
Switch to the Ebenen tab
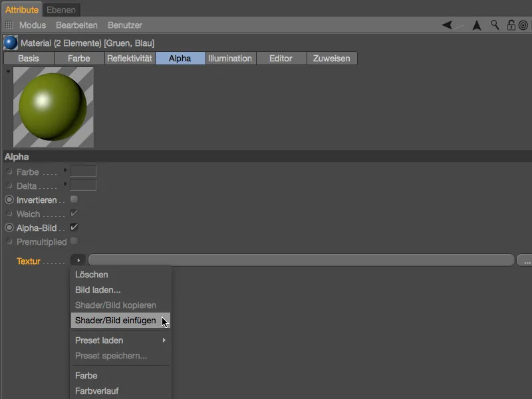point(61,10)
